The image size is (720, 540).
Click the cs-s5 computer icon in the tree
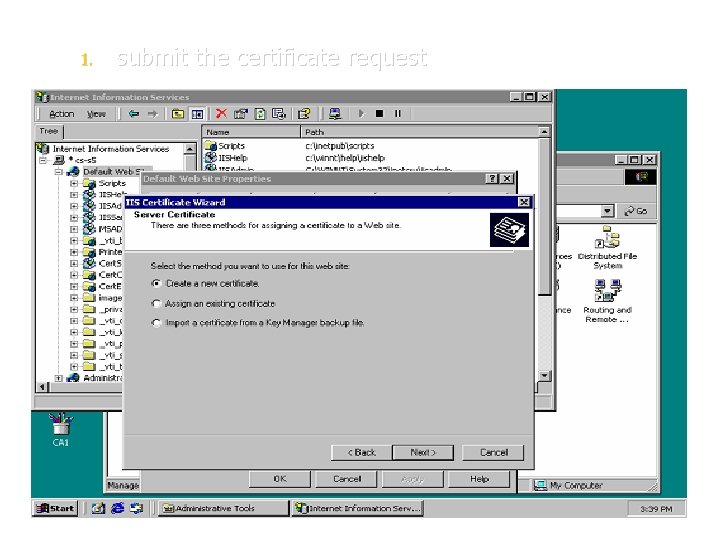coord(59,160)
